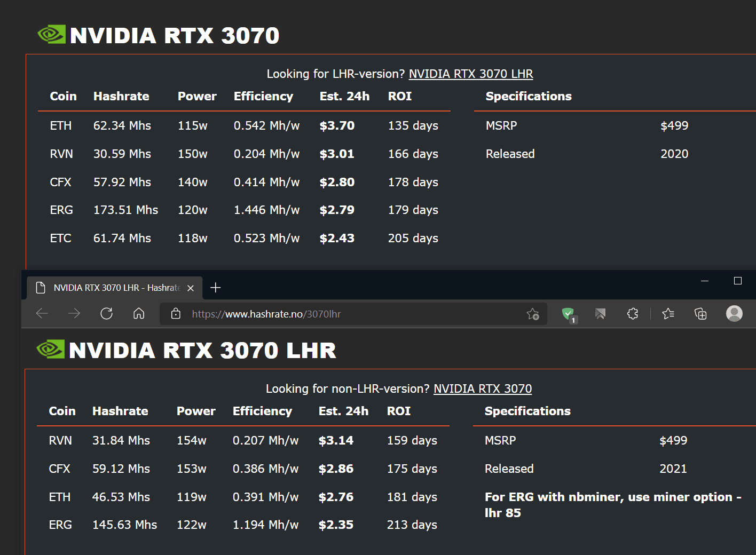Screen dimensions: 756x555
Task: Open the NVIDIA RTX 3070 LHR link
Action: click(471, 74)
